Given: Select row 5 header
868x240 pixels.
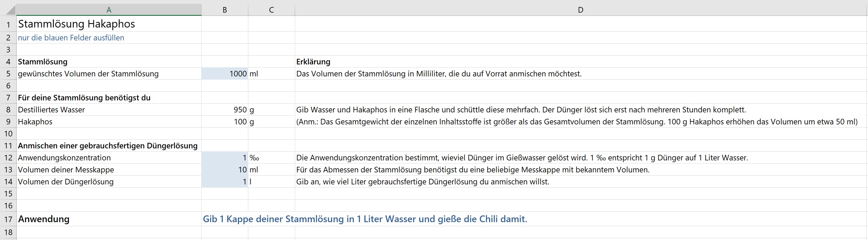Looking at the screenshot, I should 8,73.
